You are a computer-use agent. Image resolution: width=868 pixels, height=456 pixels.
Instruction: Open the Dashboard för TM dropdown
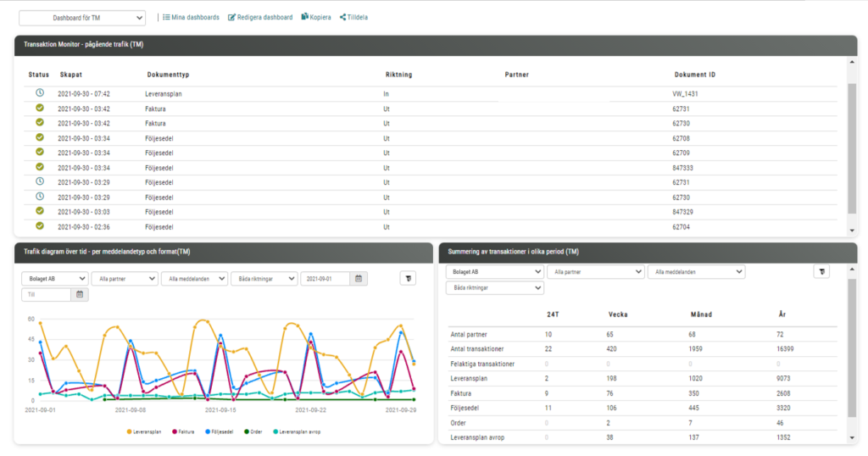(82, 18)
